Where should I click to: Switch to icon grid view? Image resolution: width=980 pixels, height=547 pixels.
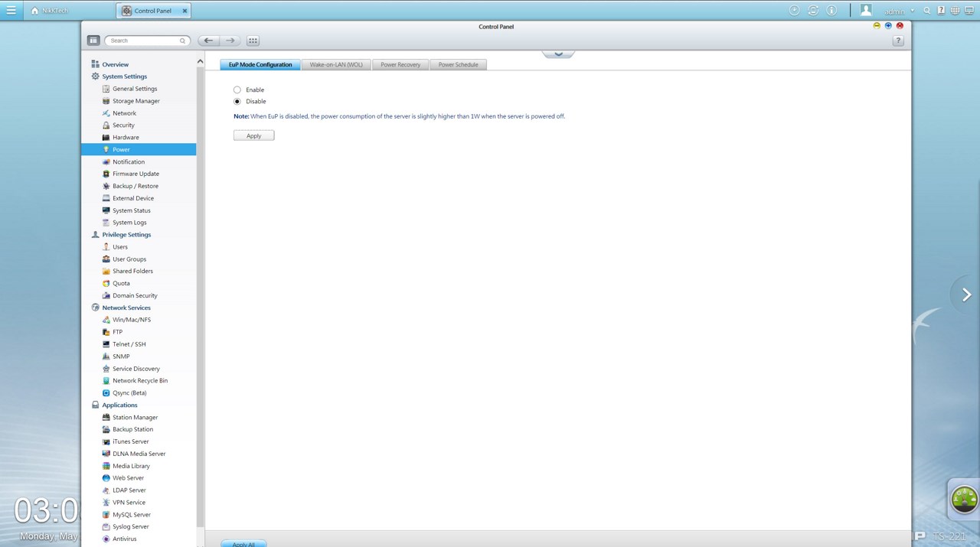pos(253,41)
